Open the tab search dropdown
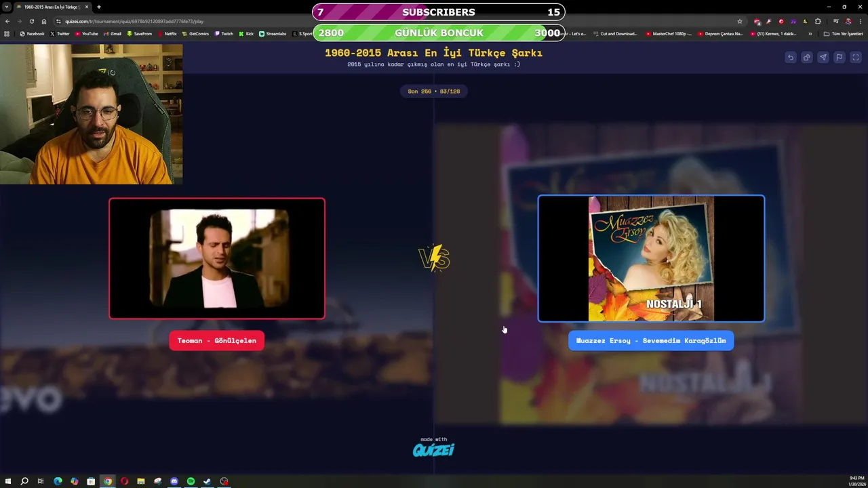Viewport: 868px width, 488px height. coord(7,7)
